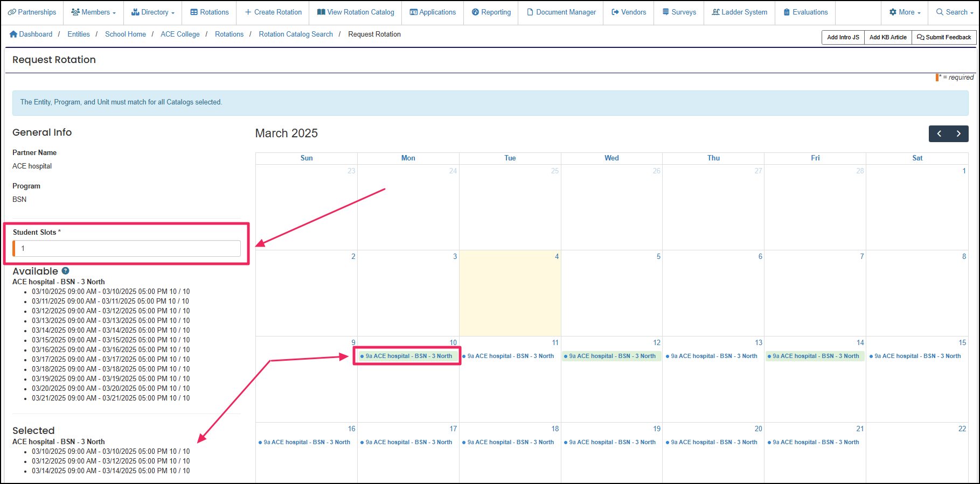
Task: Select March 11 rotation event
Action: click(x=510, y=356)
